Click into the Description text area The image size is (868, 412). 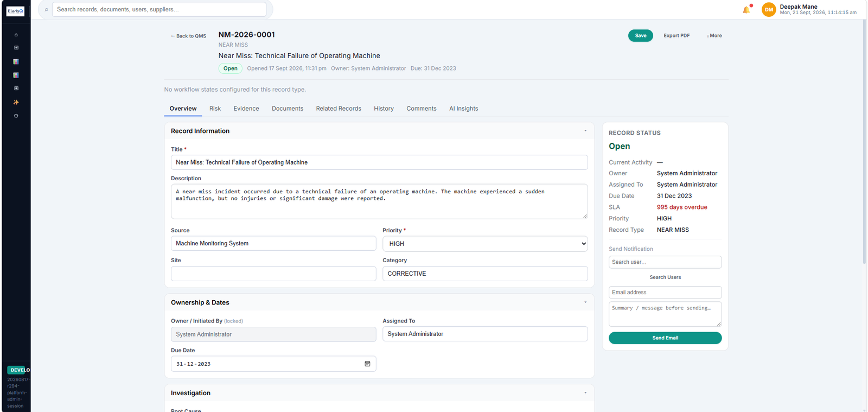tap(379, 201)
